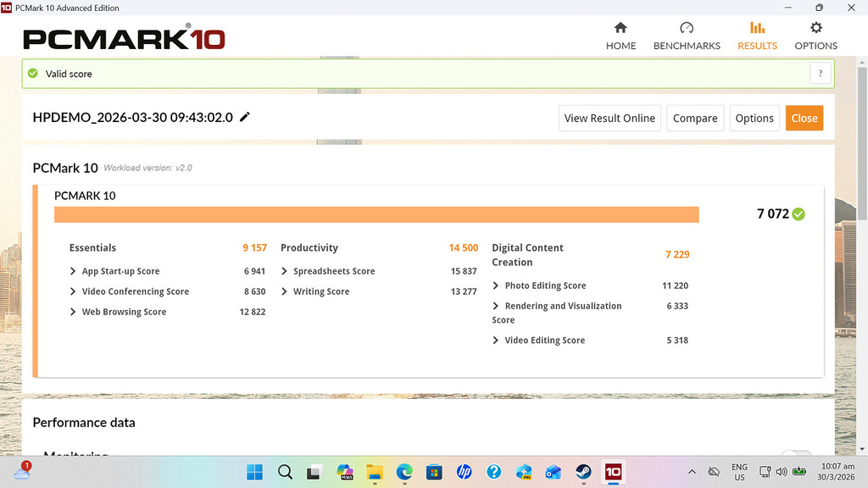Expand Spreadsheets Score details

[285, 271]
